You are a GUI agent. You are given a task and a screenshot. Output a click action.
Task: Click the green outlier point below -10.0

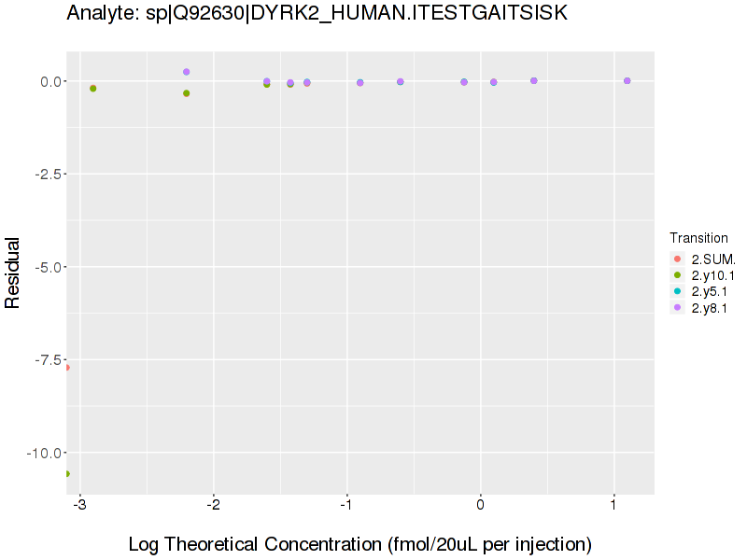66,474
